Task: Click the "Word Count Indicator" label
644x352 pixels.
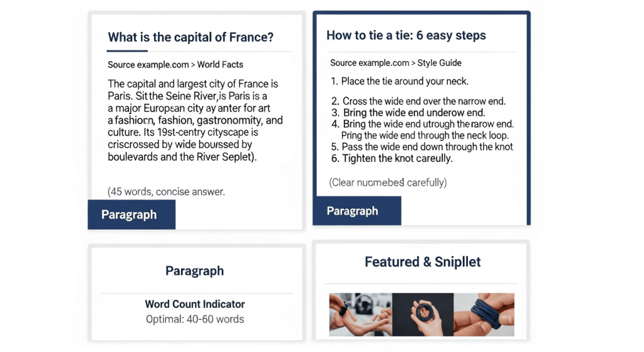Action: [x=195, y=304]
